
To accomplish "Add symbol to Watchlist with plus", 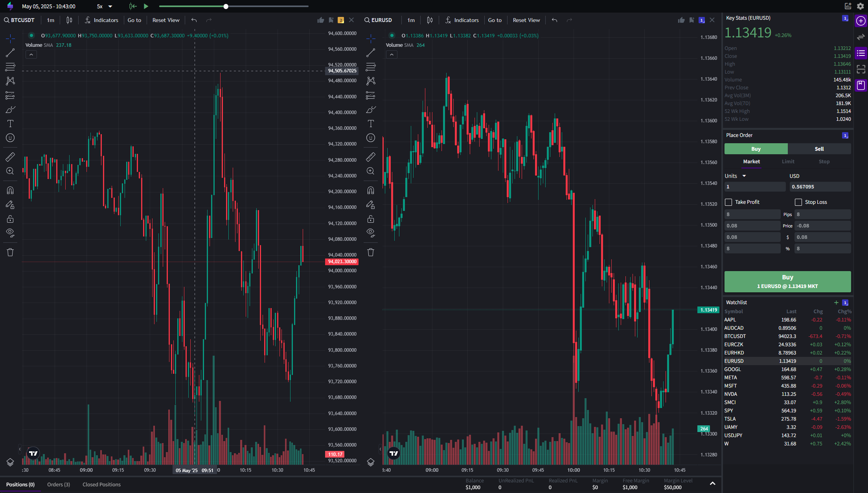I will coord(836,302).
